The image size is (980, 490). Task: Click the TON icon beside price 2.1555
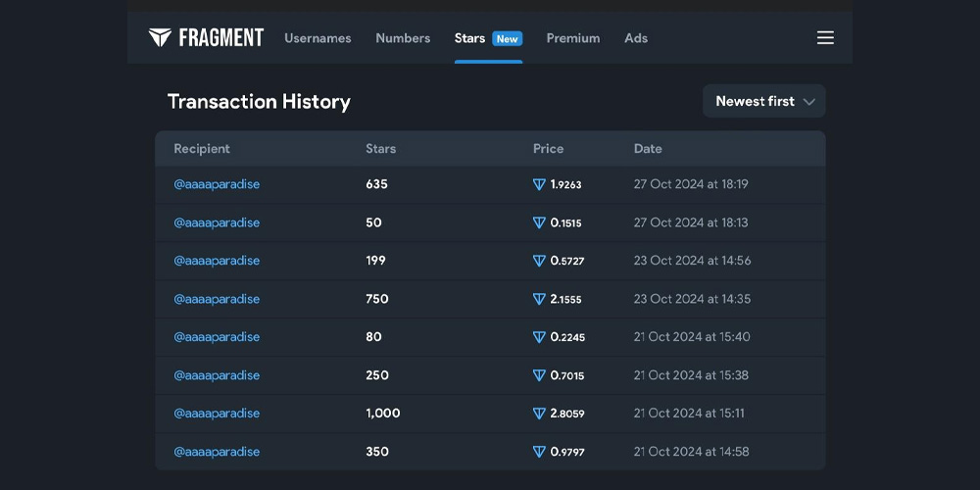tap(539, 299)
